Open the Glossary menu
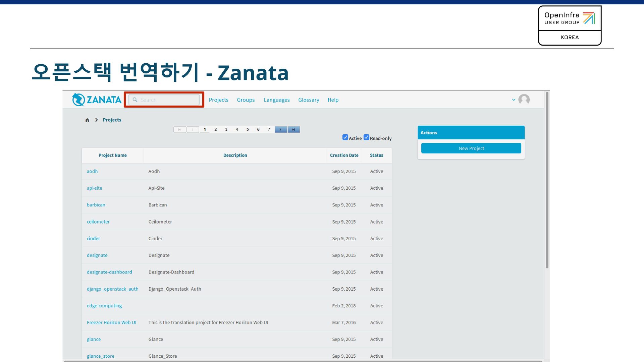The width and height of the screenshot is (644, 362). coord(309,100)
